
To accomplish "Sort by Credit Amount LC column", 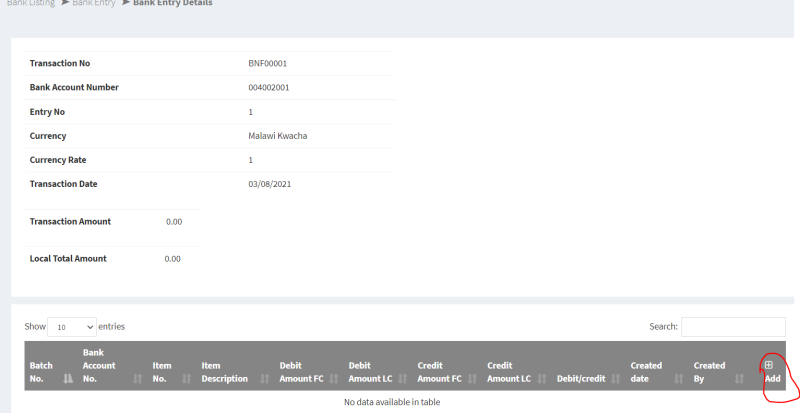I will (509, 372).
